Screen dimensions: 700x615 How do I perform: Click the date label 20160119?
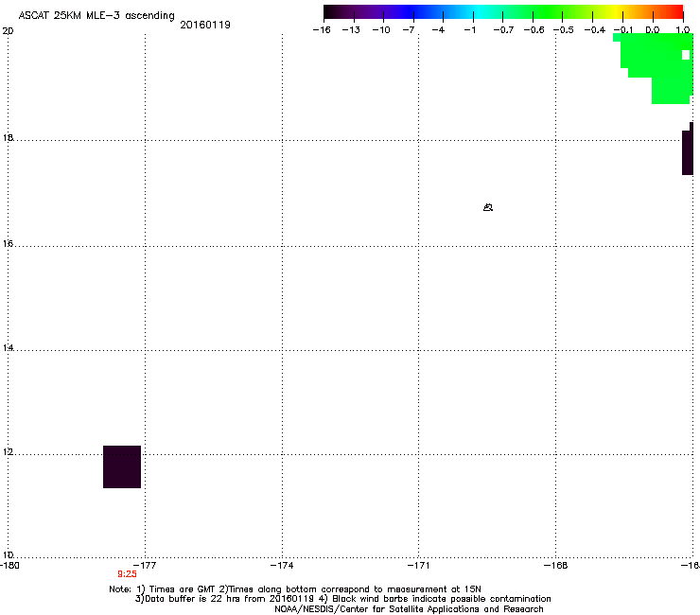(205, 25)
